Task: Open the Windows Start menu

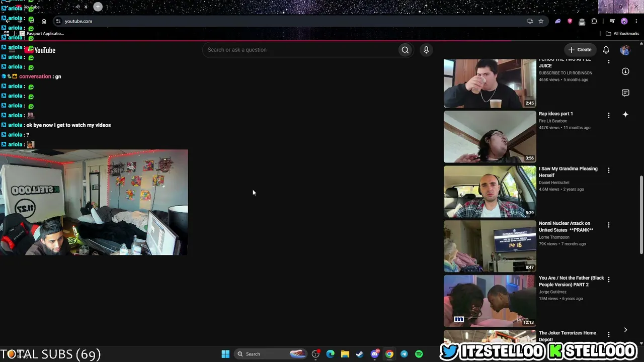Action: coord(225,354)
